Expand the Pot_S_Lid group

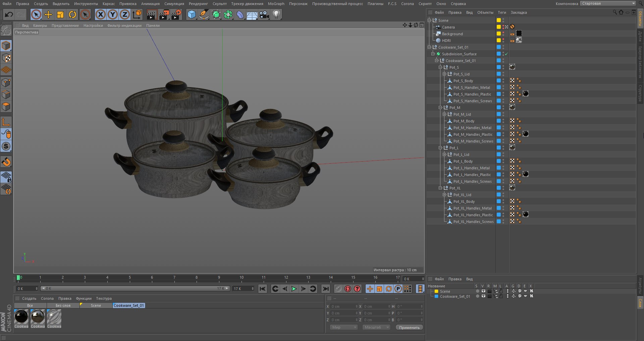click(x=444, y=74)
